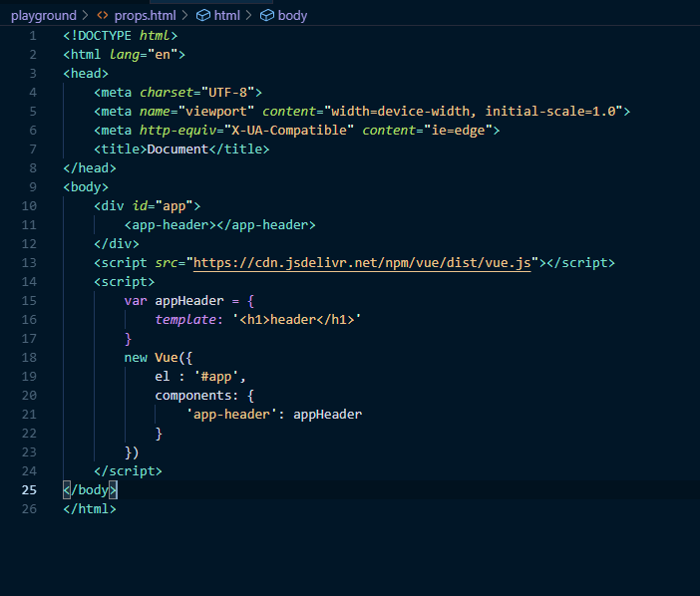Open the props.html breadcrumb item

tap(146, 16)
